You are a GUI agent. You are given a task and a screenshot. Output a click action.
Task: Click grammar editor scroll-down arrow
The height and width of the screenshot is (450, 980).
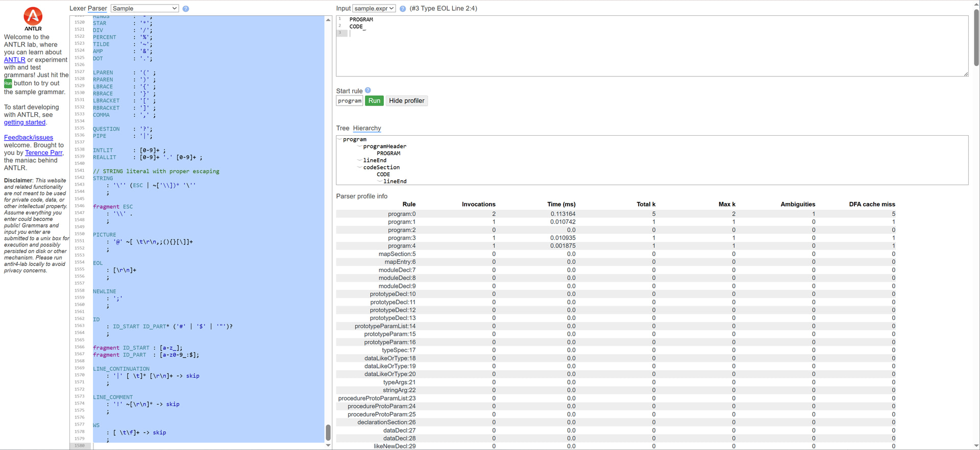click(x=328, y=445)
